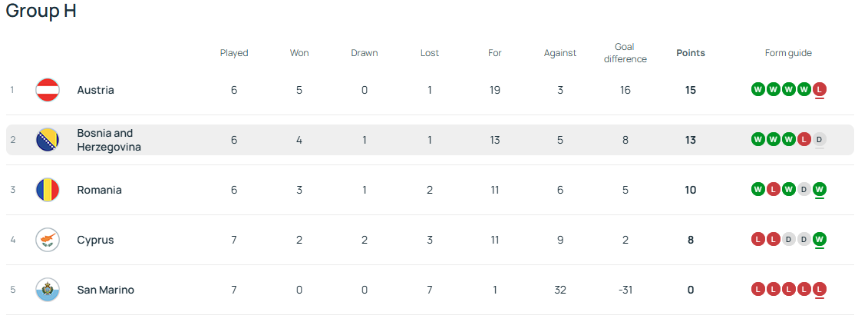Click Austria's first win form badge
This screenshot has height=332, width=868.
[757, 90]
